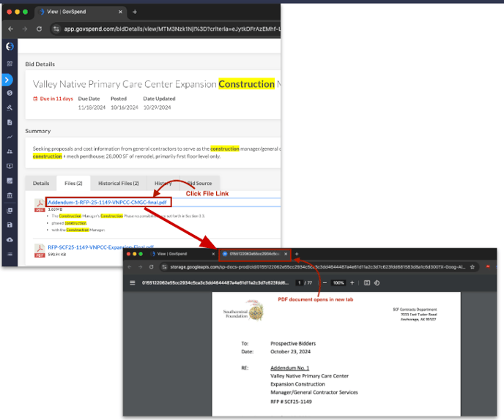The width and height of the screenshot is (504, 420).
Task: Click the list menu icon at sidebar bottom
Action: pyautogui.click(x=10, y=254)
